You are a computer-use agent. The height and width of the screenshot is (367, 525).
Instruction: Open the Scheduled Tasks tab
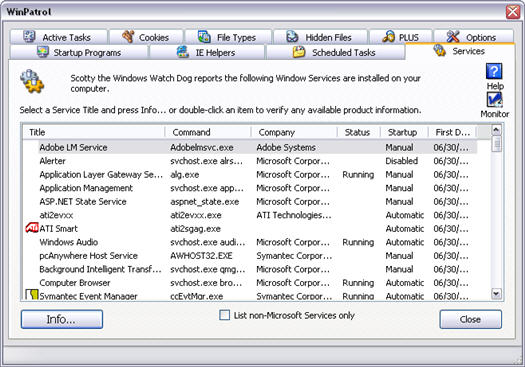tap(335, 52)
